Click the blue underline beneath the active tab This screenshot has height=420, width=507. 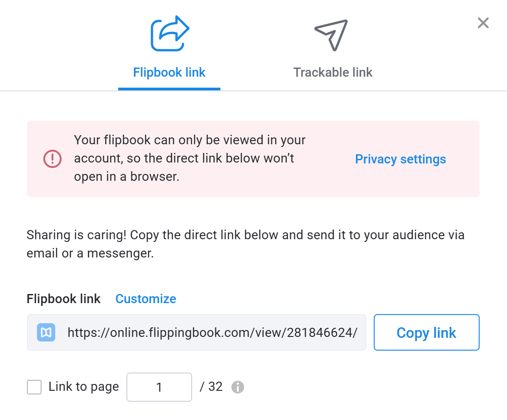(169, 89)
